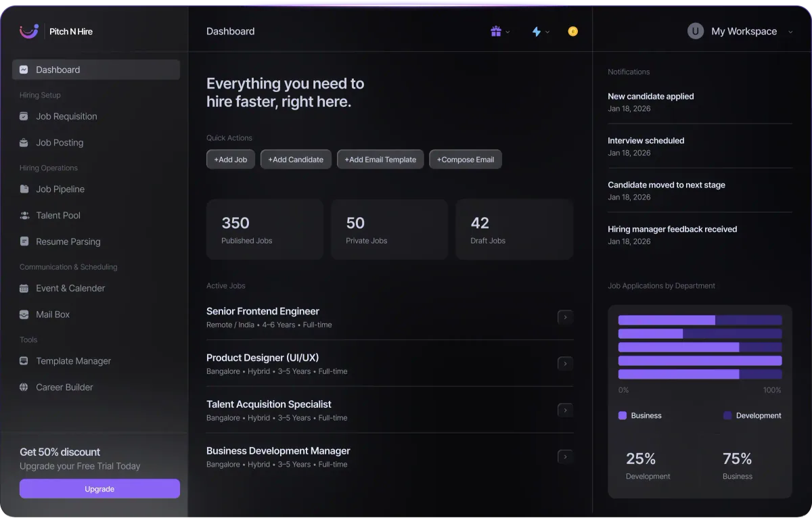Viewport: 812px width, 518px height.
Task: Select Business Development Manager job title
Action: click(278, 451)
